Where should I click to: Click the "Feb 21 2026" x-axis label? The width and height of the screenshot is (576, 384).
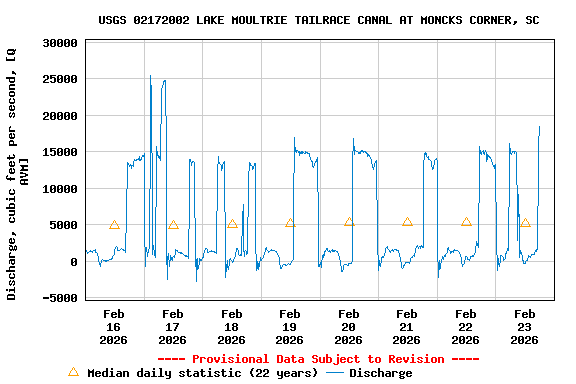pyautogui.click(x=406, y=327)
